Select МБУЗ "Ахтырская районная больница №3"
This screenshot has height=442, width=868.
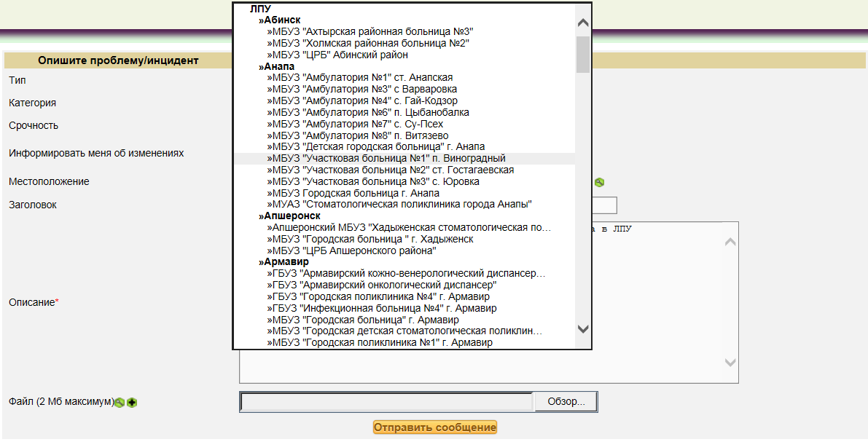(371, 32)
